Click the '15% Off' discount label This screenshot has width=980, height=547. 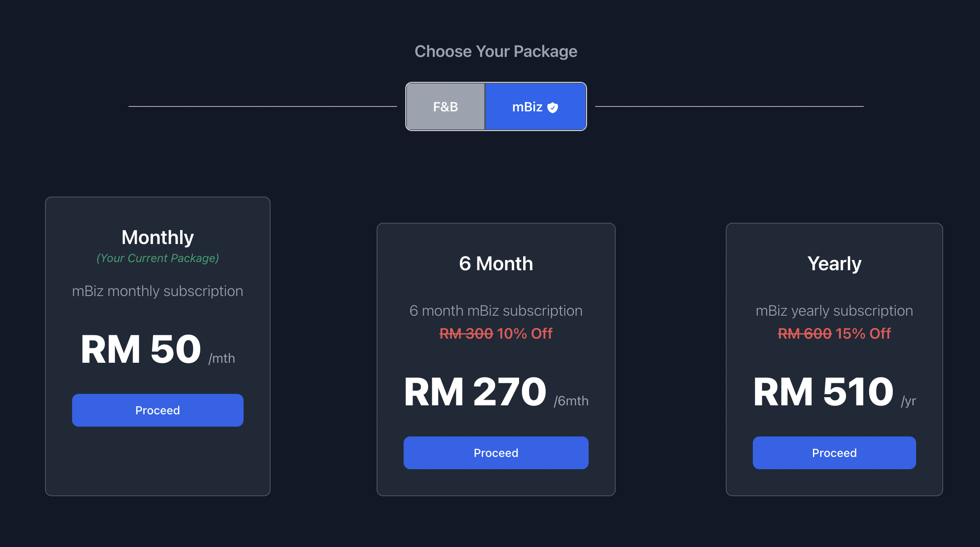863,334
